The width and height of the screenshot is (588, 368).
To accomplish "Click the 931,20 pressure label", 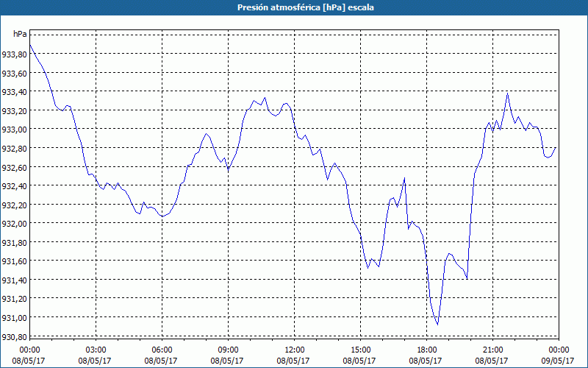I will pyautogui.click(x=14, y=299).
